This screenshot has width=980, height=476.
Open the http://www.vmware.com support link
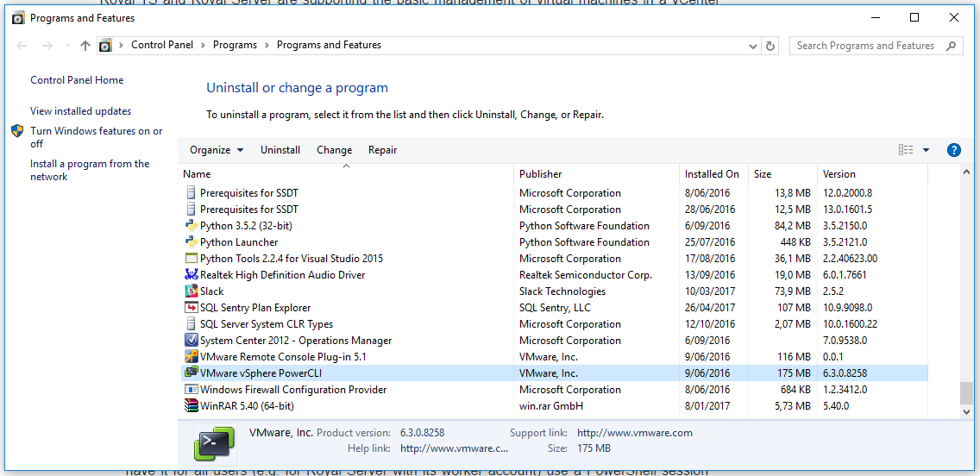coord(635,432)
